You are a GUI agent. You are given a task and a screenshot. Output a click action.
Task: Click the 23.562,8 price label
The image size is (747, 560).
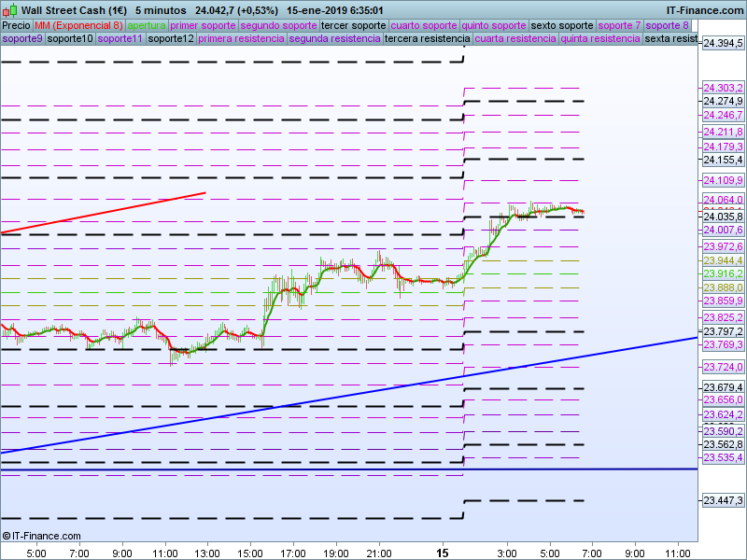click(723, 445)
